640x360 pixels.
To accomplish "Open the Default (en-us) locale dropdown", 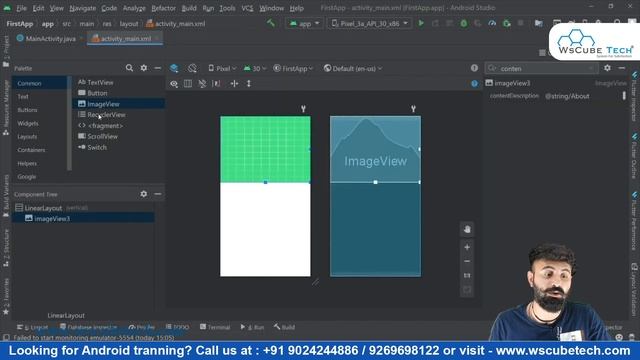I will (353, 69).
